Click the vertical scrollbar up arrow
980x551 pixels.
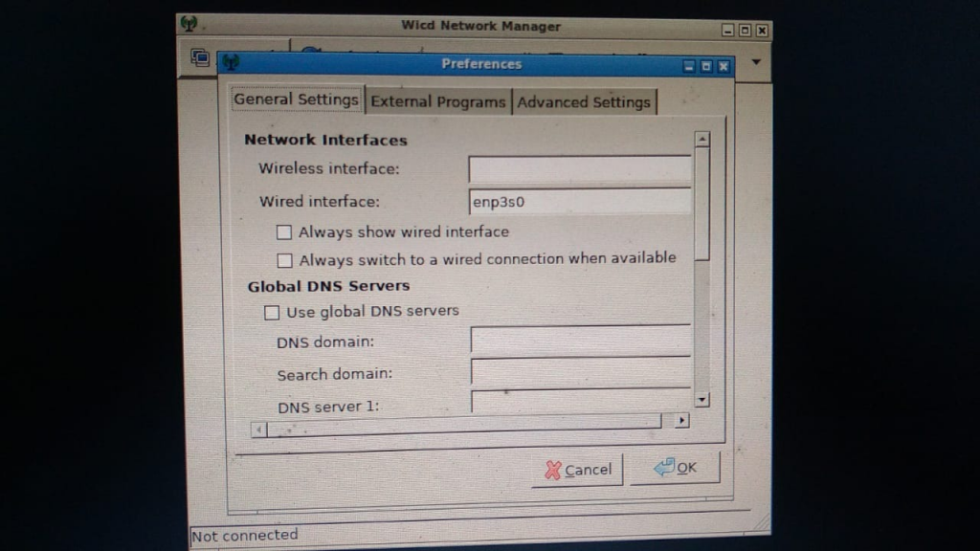(x=702, y=139)
